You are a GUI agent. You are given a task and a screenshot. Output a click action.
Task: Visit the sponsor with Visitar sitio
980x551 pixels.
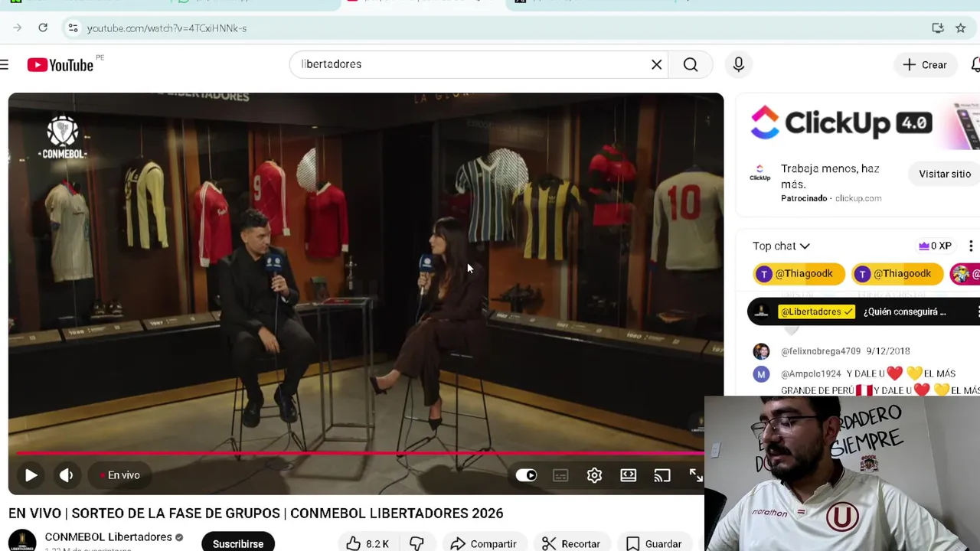(945, 174)
